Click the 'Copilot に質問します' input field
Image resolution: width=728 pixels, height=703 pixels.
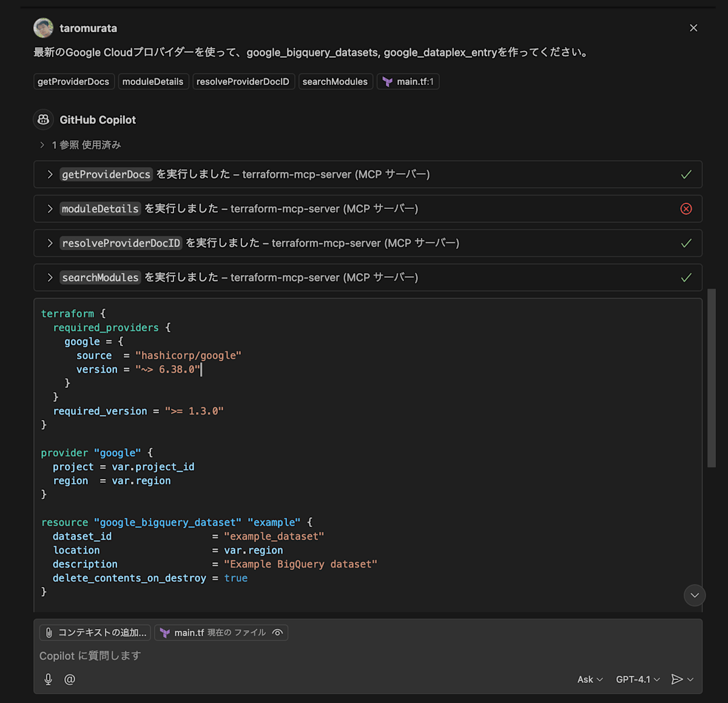pos(368,656)
